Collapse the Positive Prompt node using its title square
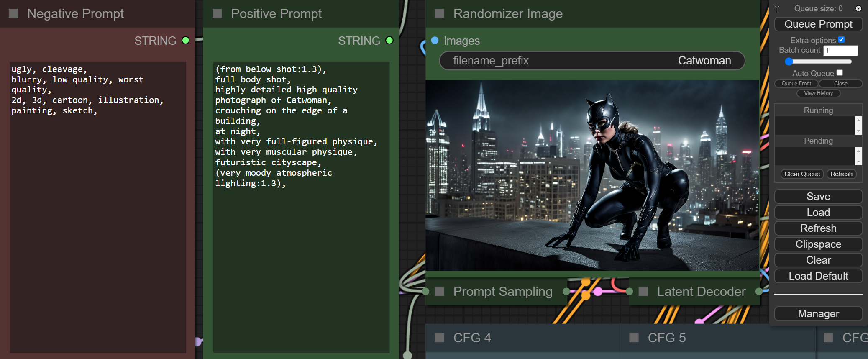The height and width of the screenshot is (359, 868). [217, 14]
